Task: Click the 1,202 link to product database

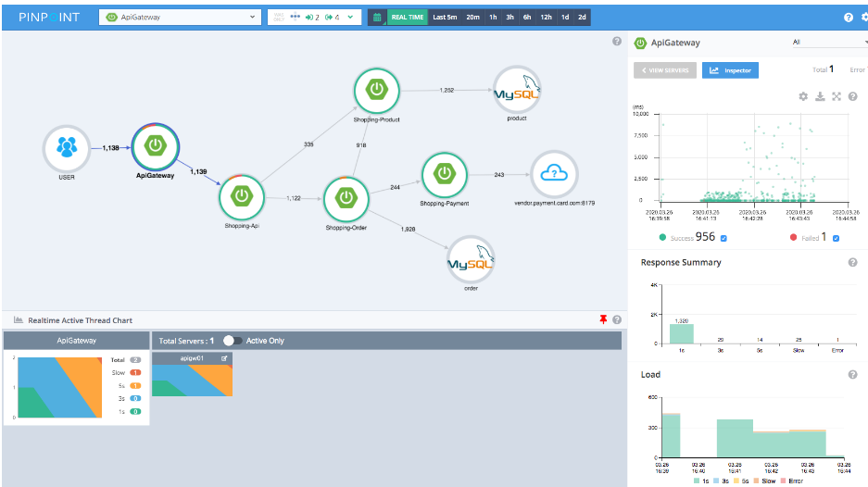Action: (447, 90)
